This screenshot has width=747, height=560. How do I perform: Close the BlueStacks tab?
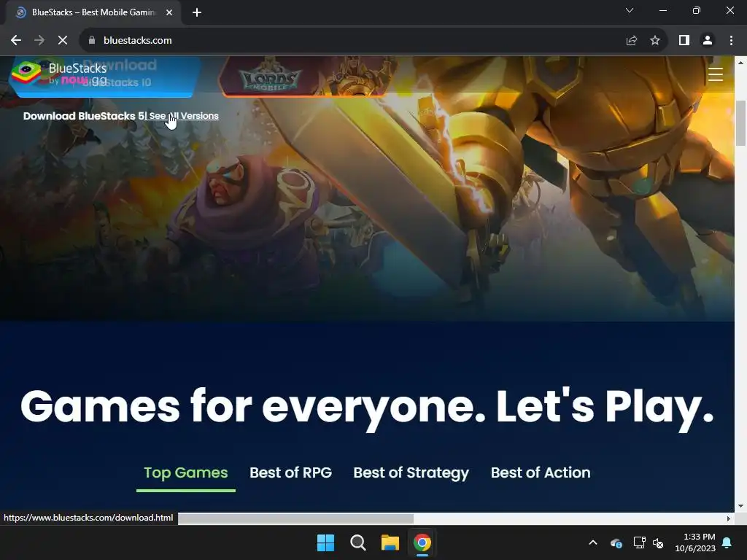point(169,12)
